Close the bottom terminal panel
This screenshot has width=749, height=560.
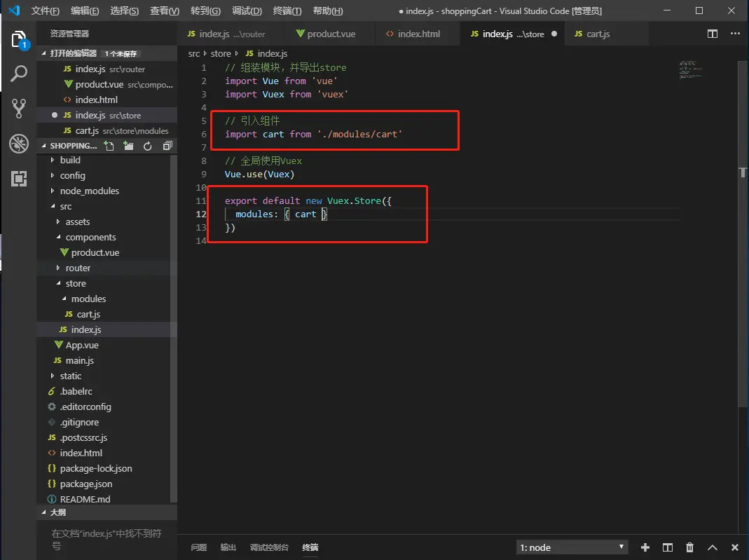[x=735, y=547]
